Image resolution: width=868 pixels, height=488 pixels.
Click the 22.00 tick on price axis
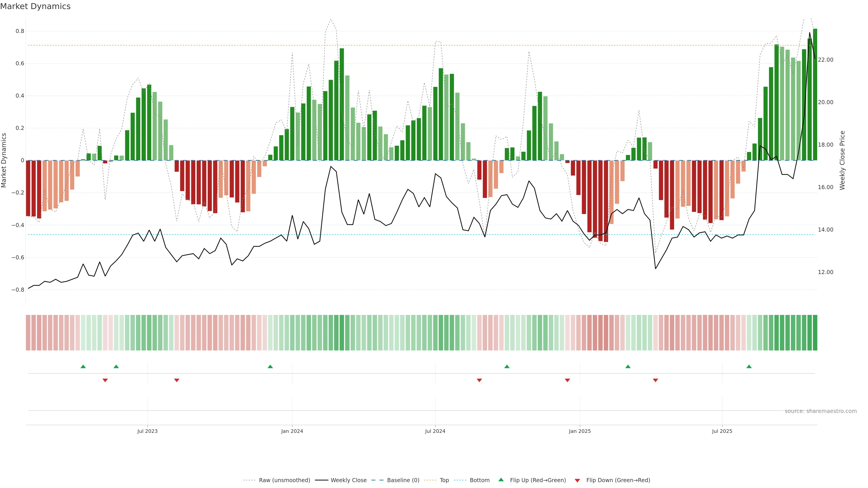click(826, 60)
